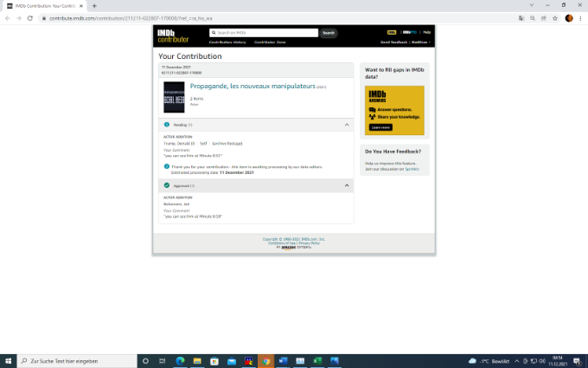This screenshot has width=588, height=368.
Task: Click the Search on IMDb input field
Action: [264, 33]
